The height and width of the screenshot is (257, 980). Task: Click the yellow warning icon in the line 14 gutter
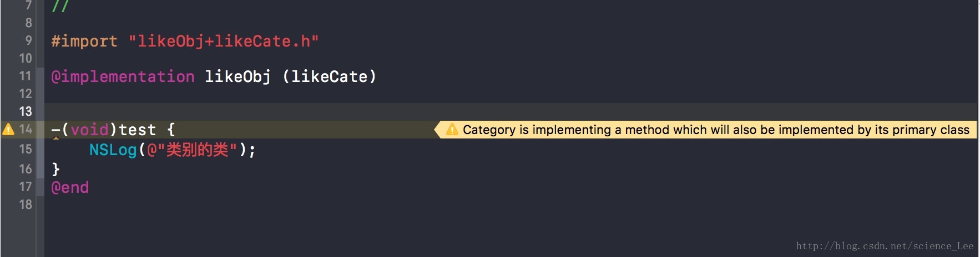[8, 130]
